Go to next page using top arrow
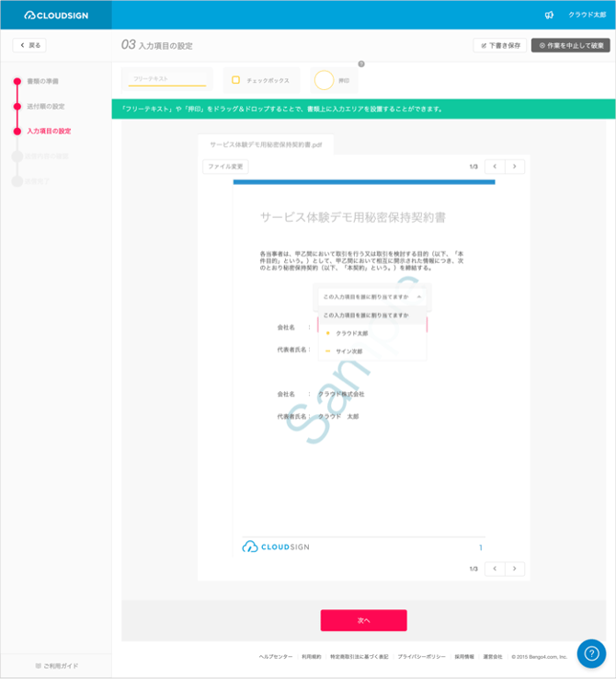 click(x=515, y=167)
